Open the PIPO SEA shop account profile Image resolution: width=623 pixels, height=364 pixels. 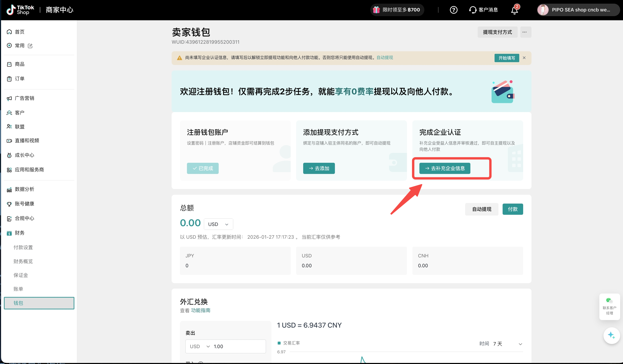coord(578,10)
